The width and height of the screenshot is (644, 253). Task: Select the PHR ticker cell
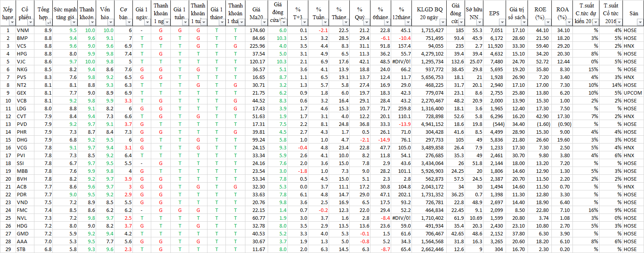25,132
